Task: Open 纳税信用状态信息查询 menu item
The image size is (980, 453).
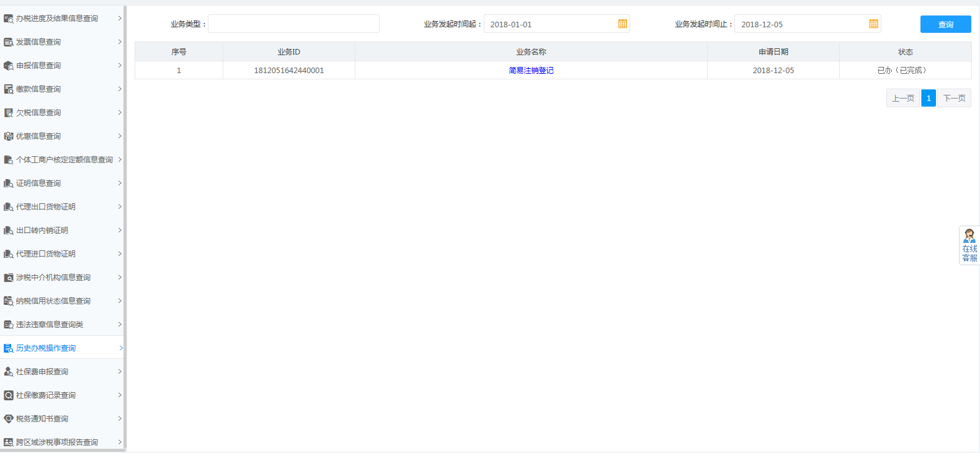Action: (x=62, y=301)
